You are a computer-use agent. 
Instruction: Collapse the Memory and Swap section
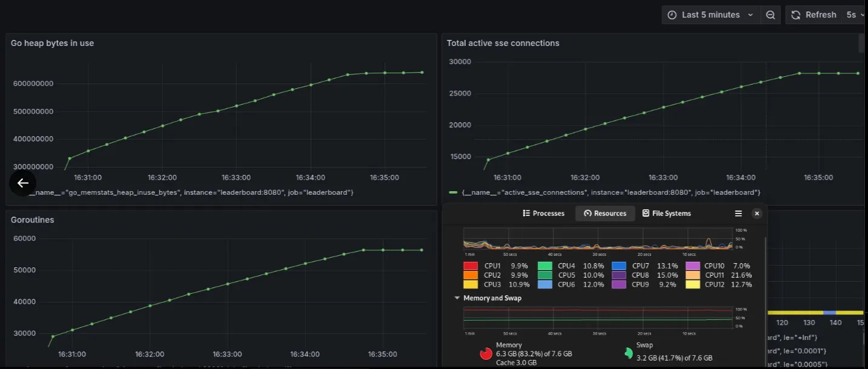(457, 298)
